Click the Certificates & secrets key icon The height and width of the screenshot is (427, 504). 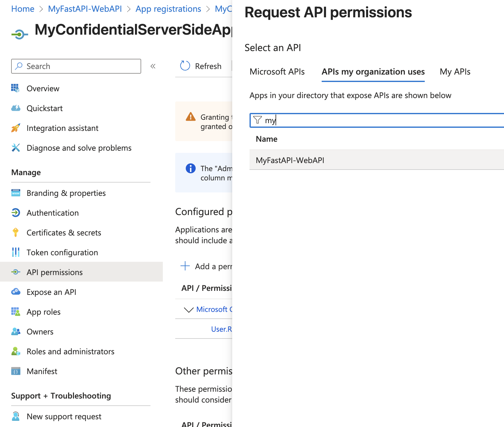pyautogui.click(x=15, y=233)
